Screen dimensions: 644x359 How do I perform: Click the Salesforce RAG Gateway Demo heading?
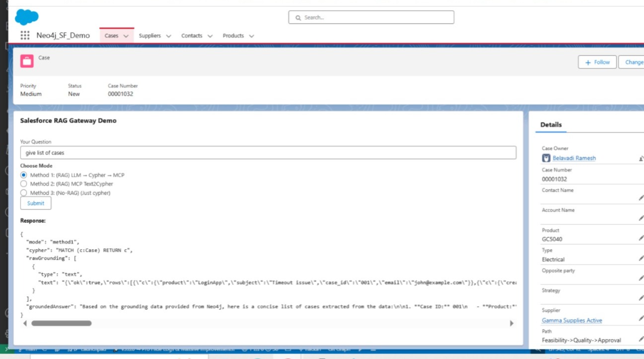[x=69, y=120]
